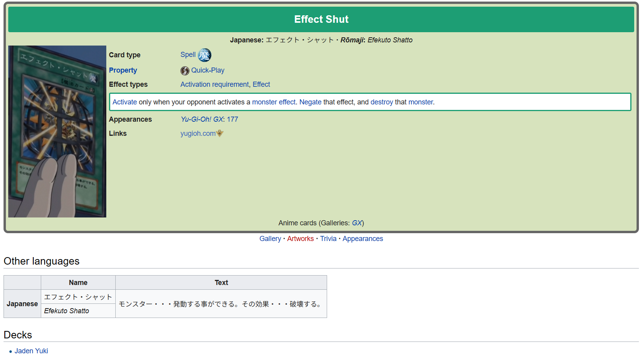Image resolution: width=644 pixels, height=358 pixels.
Task: Open the Spell card type link
Action: coord(188,55)
